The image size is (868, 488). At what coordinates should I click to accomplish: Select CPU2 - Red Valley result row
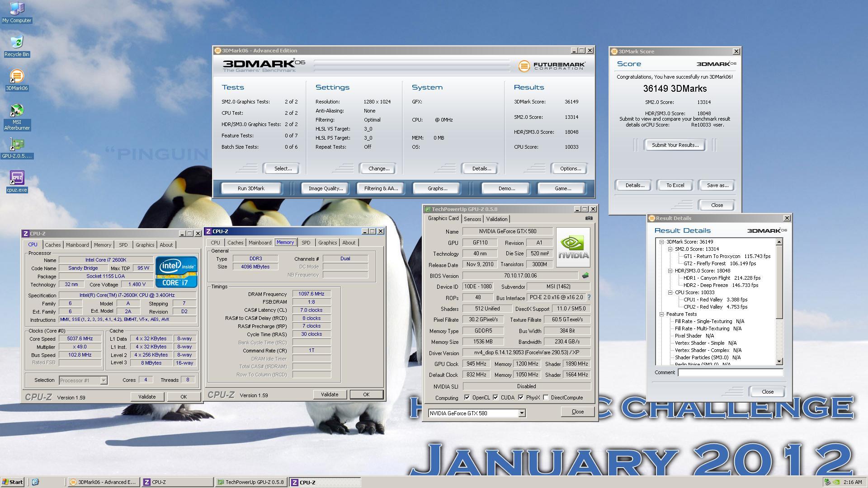click(x=715, y=307)
